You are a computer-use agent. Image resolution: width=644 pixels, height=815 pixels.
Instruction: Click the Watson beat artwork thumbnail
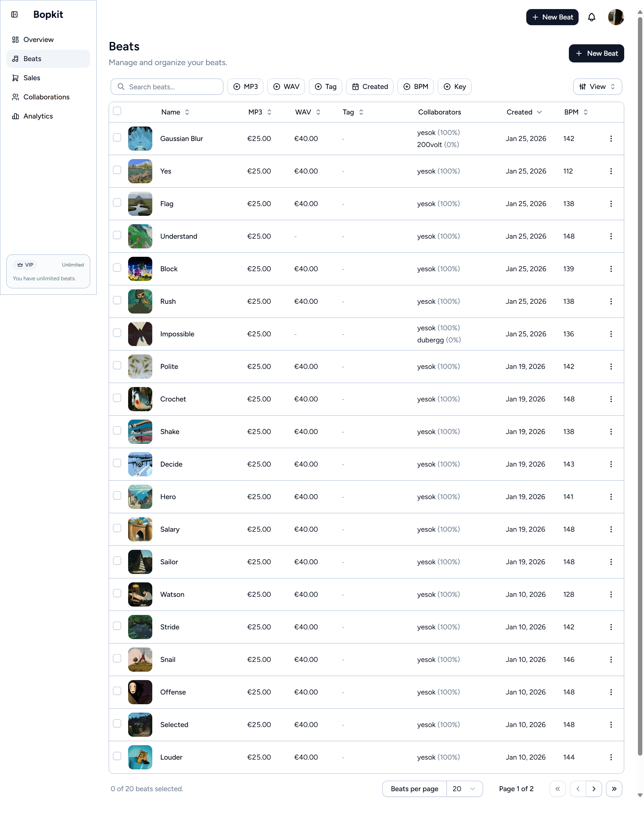(x=140, y=594)
